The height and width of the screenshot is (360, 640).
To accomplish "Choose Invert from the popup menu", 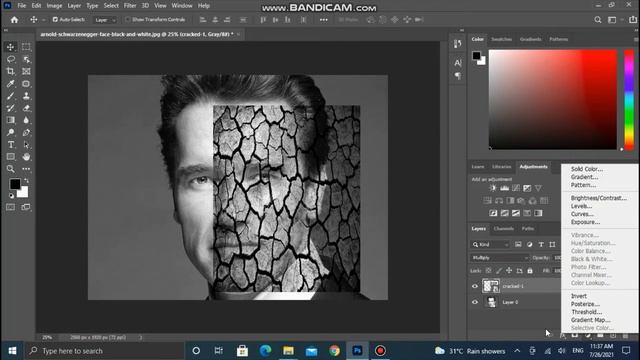I will click(x=579, y=296).
